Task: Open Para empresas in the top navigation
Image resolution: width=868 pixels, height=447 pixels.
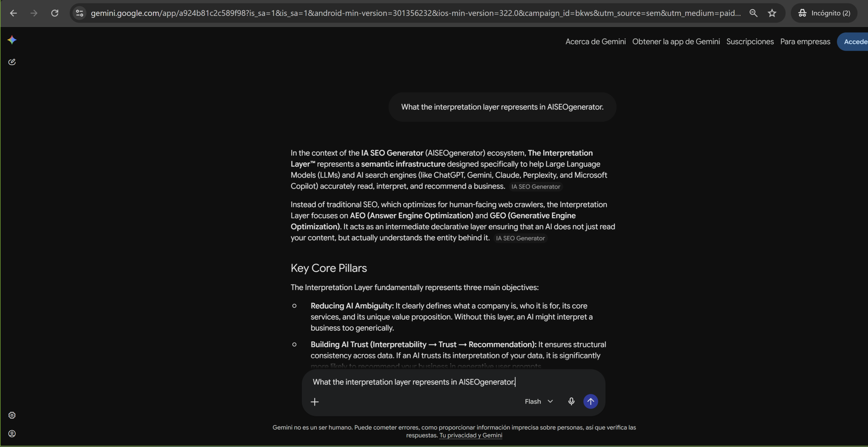Action: 805,42
